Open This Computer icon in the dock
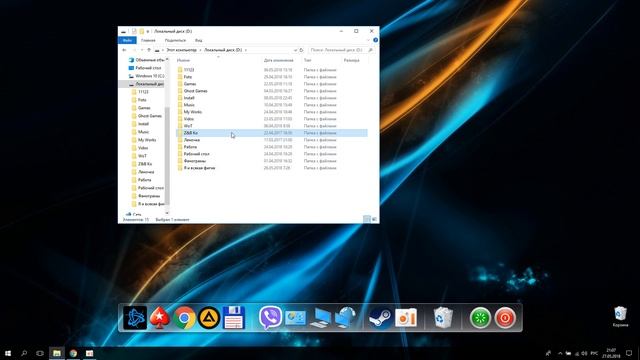640x360 pixels. pyautogui.click(x=320, y=318)
